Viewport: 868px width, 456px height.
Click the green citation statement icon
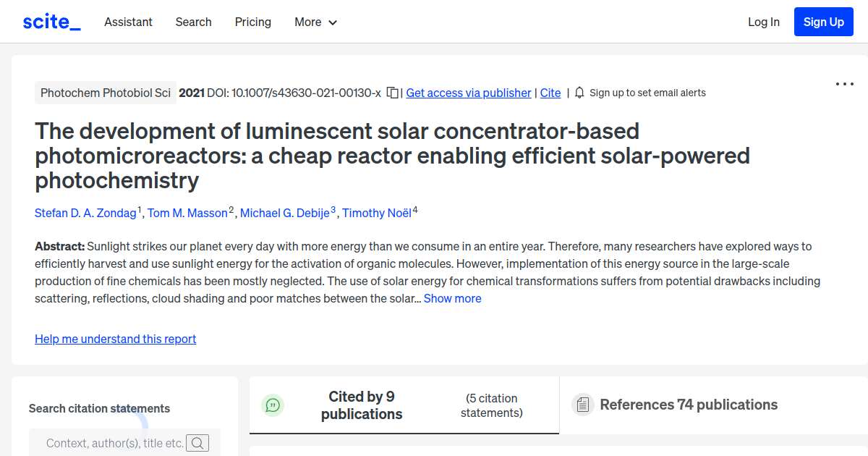click(273, 405)
